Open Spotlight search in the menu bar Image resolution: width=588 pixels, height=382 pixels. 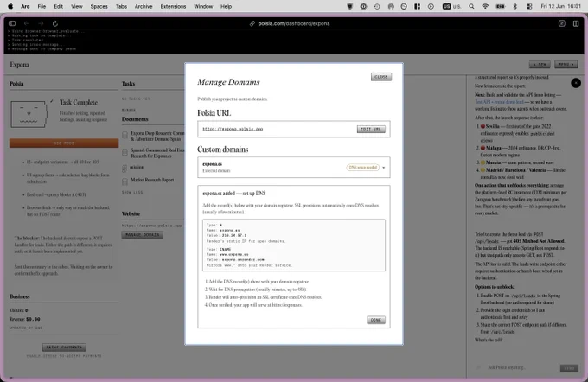click(x=471, y=6)
